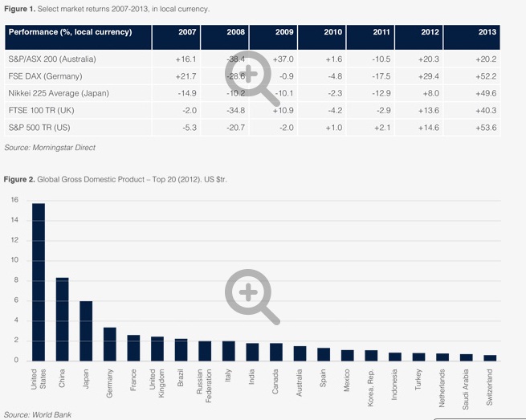Viewport: 526px width, 420px height.
Task: Select the 2007 column header
Action: [x=186, y=32]
